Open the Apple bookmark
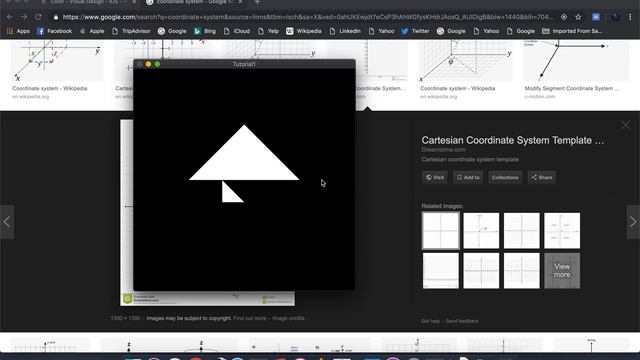 (92, 31)
